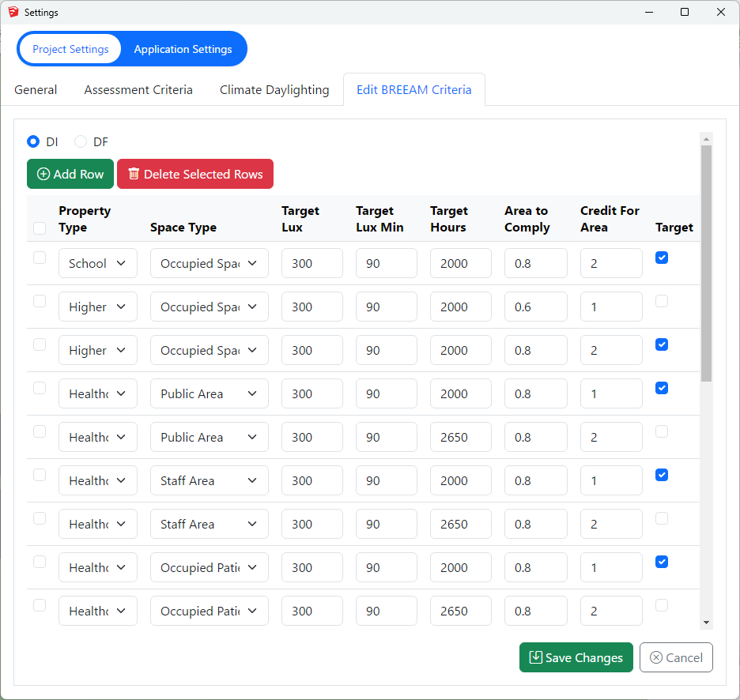Open the first Staff Area space type dropdown
Image resolution: width=740 pixels, height=700 pixels.
(209, 480)
